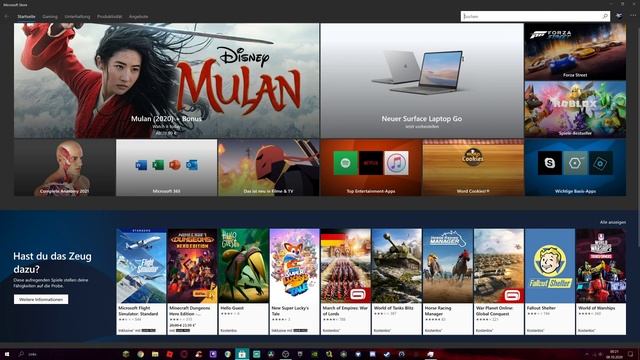This screenshot has width=640, height=360.
Task: Open the World of Tanks Blitz card
Action: (397, 282)
